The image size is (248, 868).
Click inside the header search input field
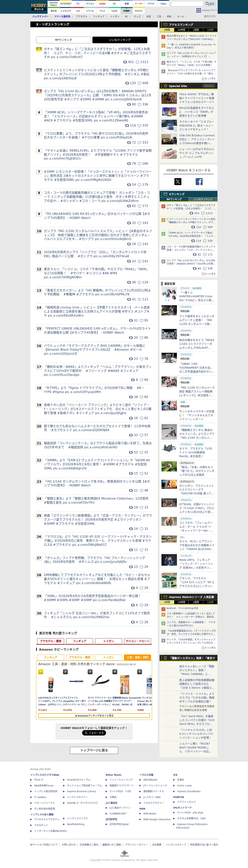187,4
